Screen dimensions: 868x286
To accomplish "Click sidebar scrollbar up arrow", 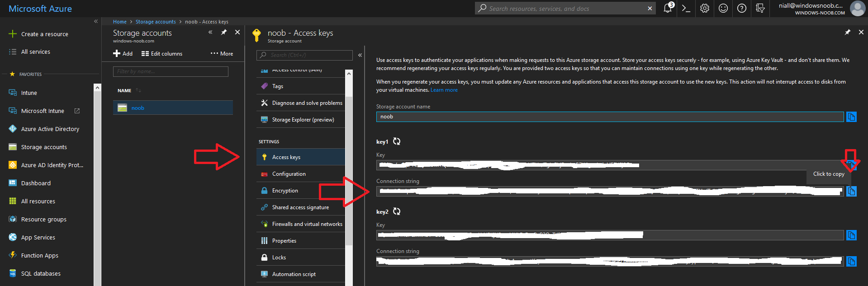I will [x=97, y=88].
